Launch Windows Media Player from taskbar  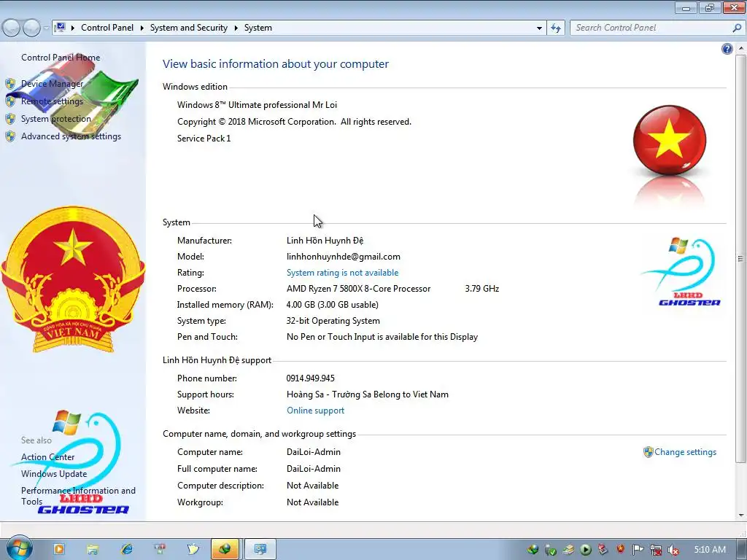pyautogui.click(x=59, y=549)
